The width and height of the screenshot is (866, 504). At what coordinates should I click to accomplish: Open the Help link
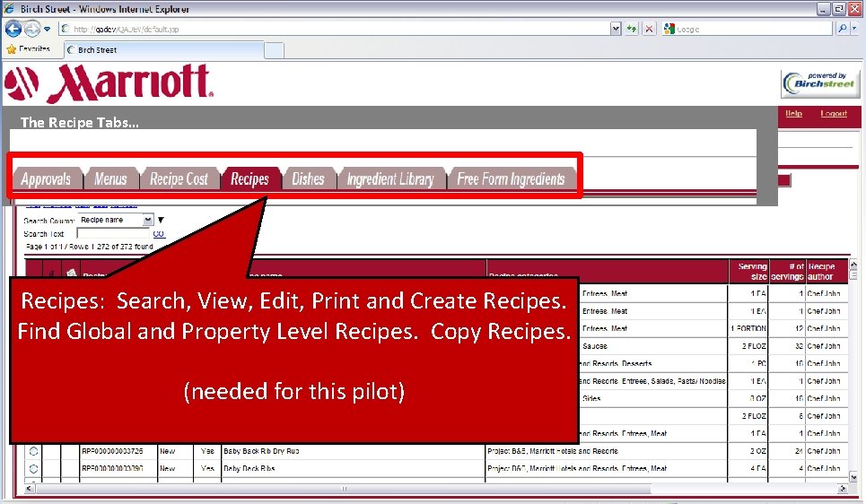[793, 113]
